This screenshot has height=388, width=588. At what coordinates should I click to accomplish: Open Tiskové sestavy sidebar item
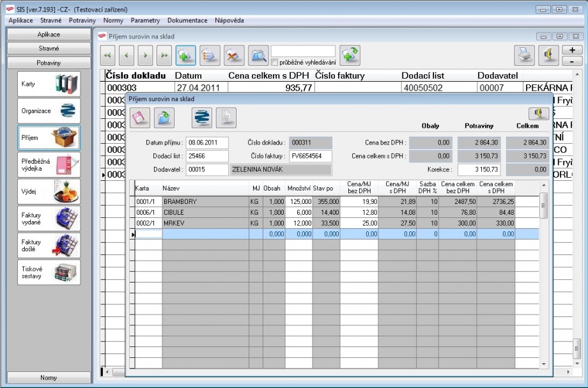point(49,272)
